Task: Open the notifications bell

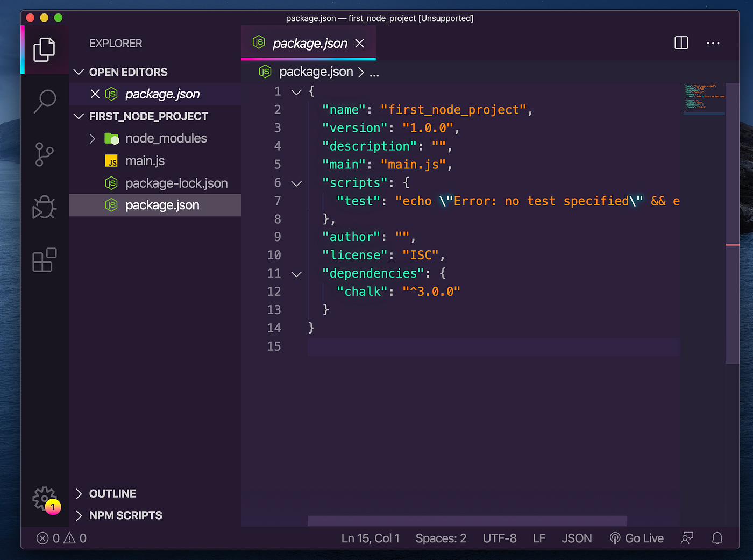Action: [x=717, y=537]
